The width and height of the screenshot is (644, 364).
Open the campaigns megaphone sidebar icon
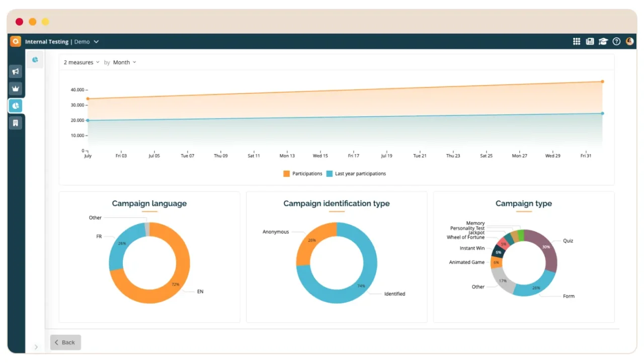coord(16,71)
